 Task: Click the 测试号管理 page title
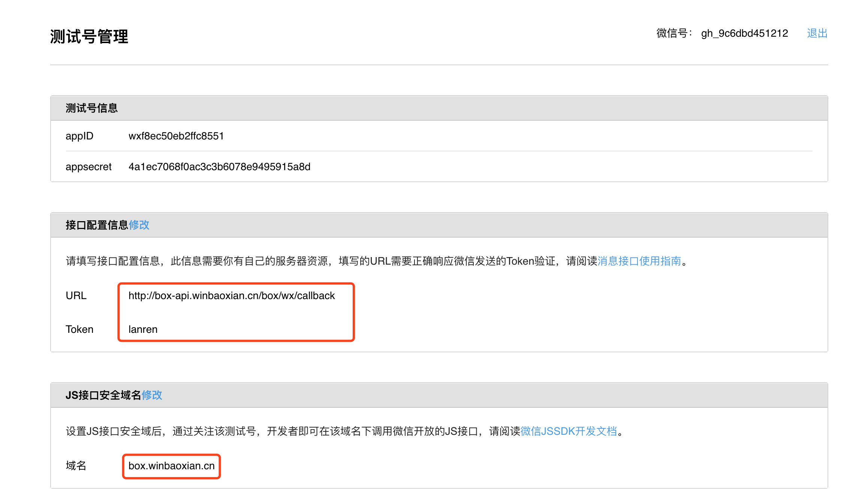tap(89, 37)
